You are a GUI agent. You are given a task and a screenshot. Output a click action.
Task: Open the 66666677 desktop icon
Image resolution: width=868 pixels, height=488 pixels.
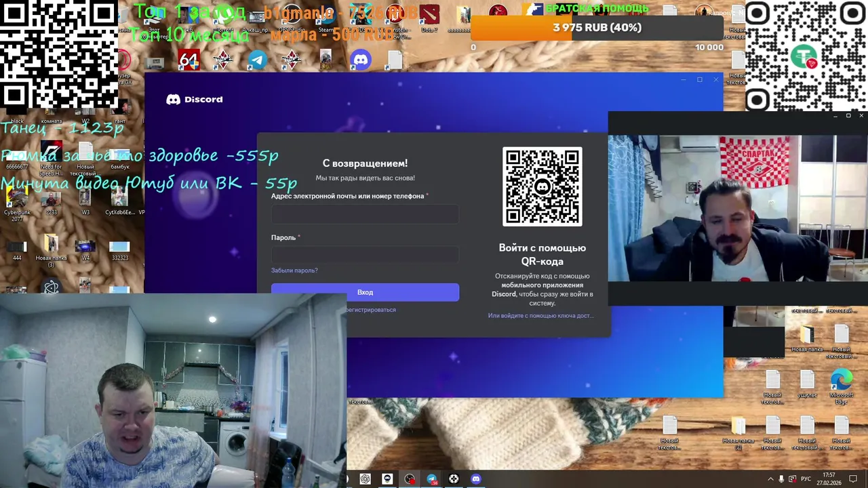tap(17, 157)
